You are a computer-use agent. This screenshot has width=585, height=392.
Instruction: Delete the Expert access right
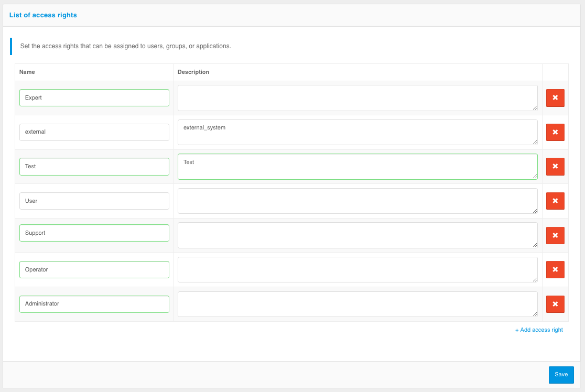(555, 97)
